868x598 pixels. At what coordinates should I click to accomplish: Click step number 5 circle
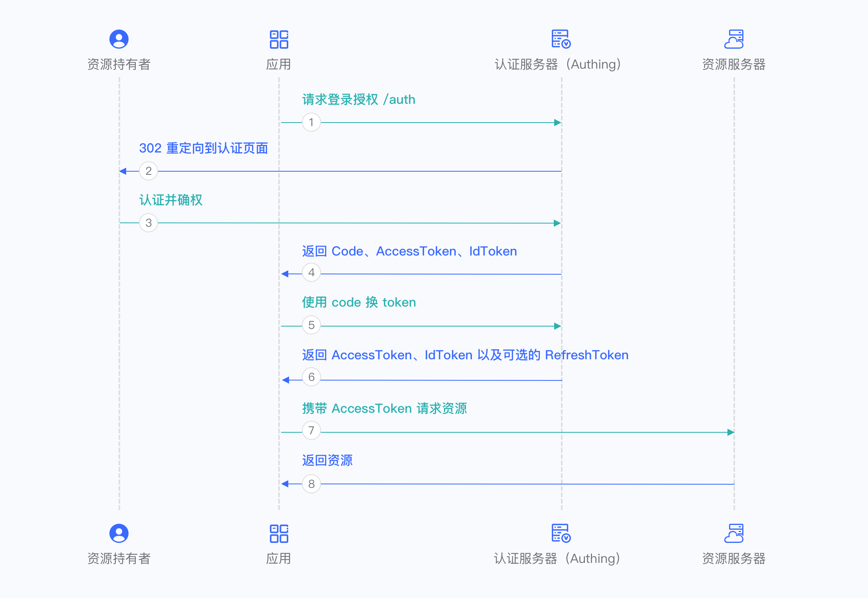(x=311, y=325)
